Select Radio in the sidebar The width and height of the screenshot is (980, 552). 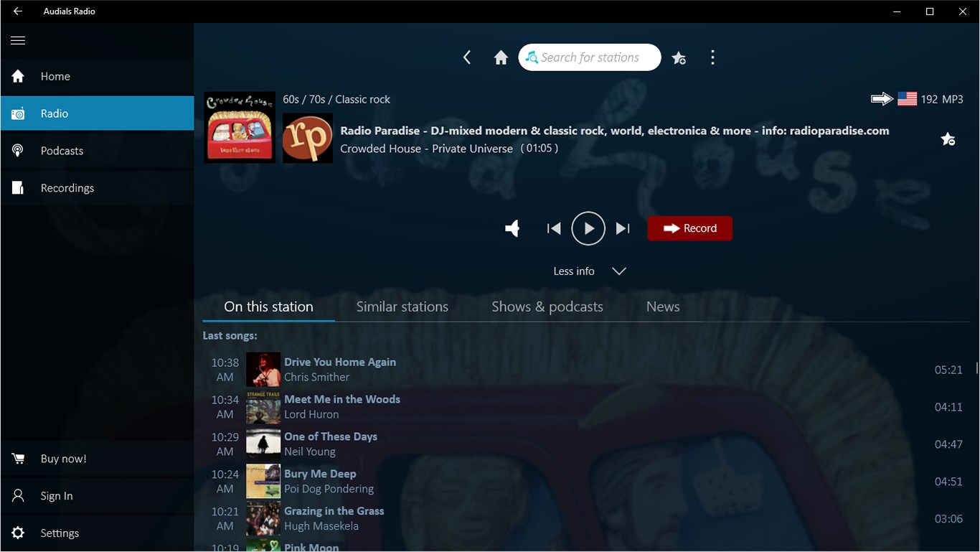pyautogui.click(x=97, y=113)
